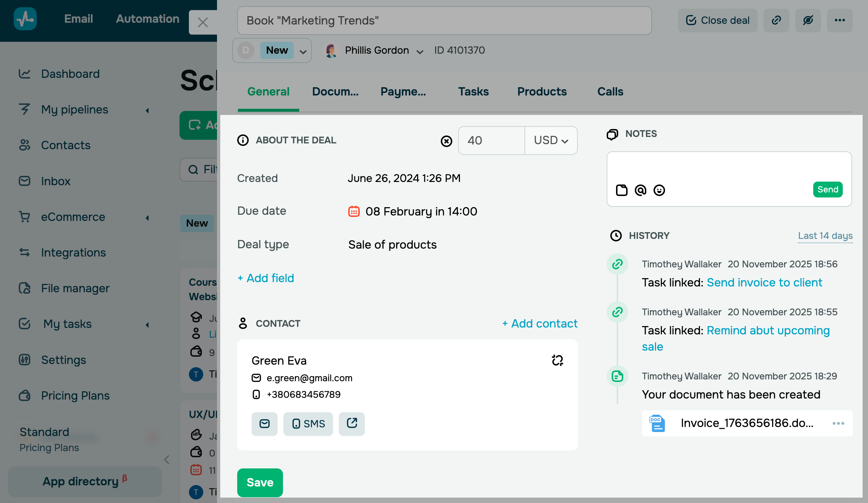Open contact card in new window icon

pos(352,424)
